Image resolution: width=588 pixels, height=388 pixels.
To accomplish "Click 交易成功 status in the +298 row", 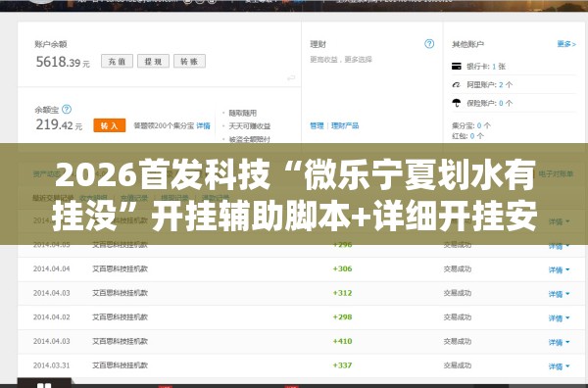I will (x=457, y=317).
